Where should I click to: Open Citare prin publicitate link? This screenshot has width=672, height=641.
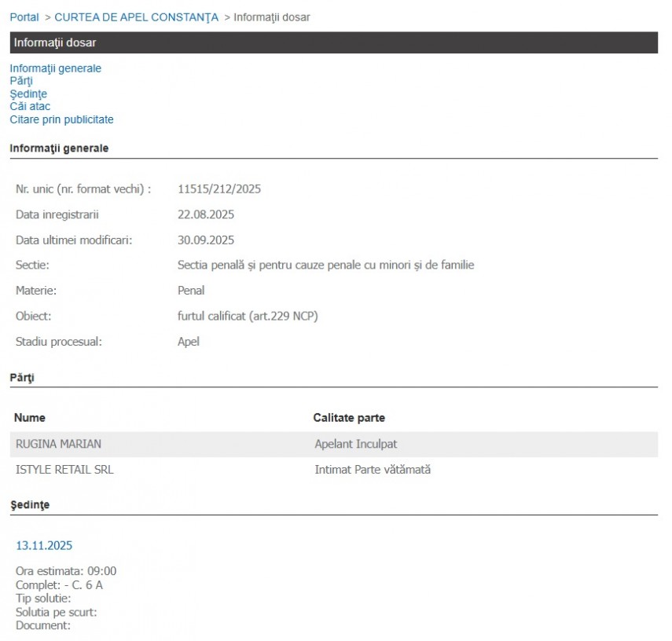(x=61, y=119)
